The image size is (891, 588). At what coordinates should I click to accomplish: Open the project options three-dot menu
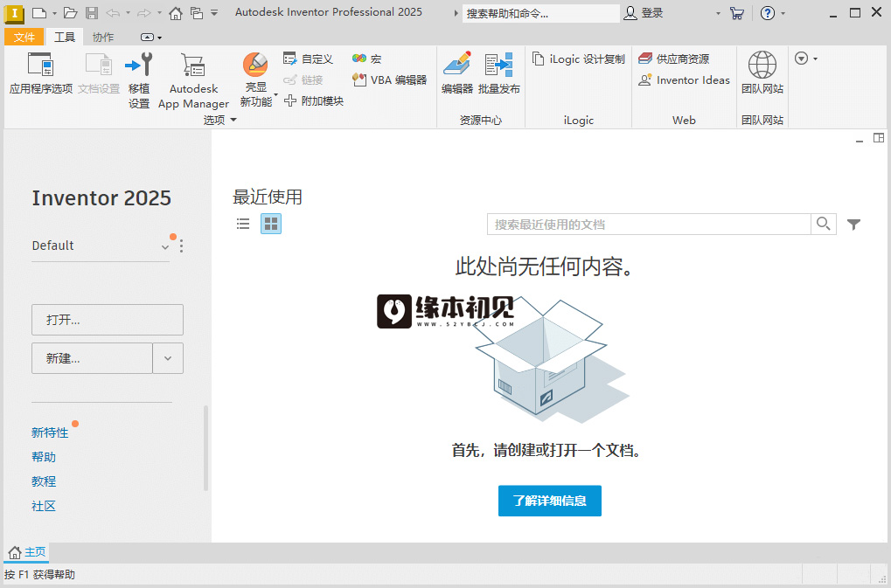click(181, 246)
